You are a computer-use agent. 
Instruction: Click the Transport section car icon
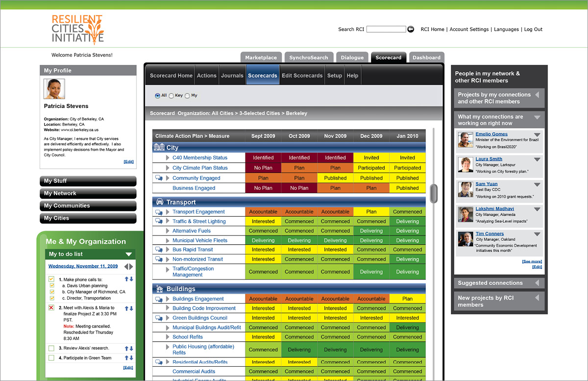(x=159, y=202)
